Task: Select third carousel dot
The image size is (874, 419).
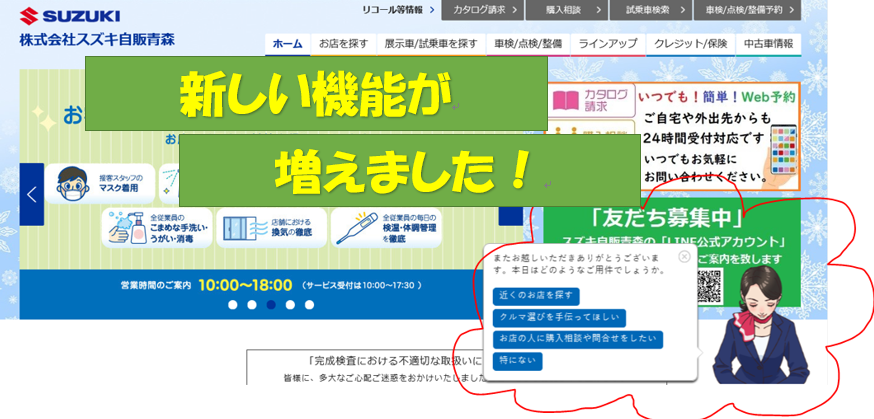Action: (271, 305)
